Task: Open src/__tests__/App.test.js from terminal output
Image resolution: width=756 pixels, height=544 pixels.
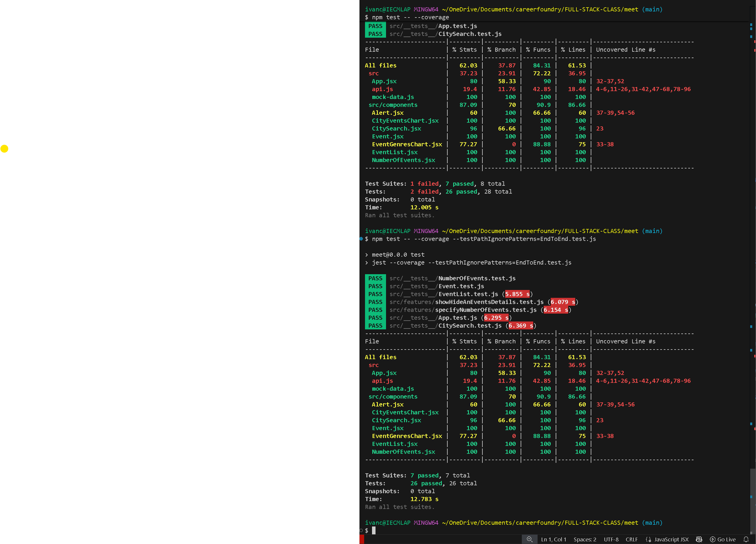Action: click(x=433, y=26)
